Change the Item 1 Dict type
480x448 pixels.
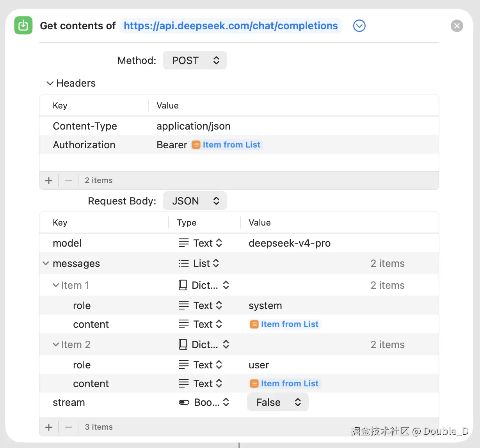pos(204,285)
